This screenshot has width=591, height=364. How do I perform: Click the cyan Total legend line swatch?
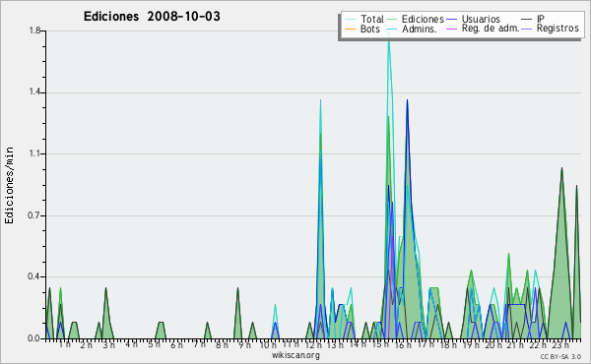(x=350, y=20)
